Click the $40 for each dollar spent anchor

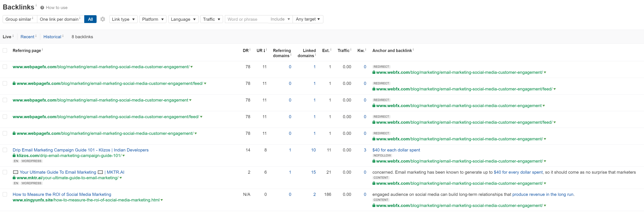click(x=396, y=150)
